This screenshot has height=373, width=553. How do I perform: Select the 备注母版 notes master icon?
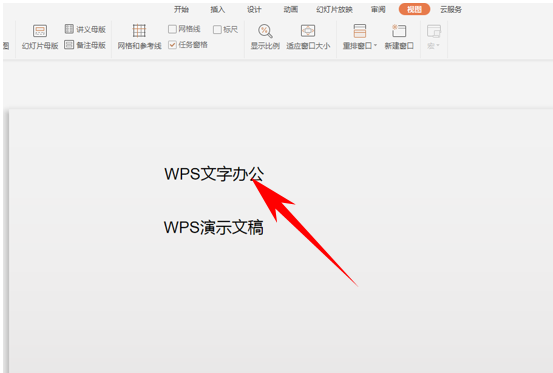pos(69,45)
